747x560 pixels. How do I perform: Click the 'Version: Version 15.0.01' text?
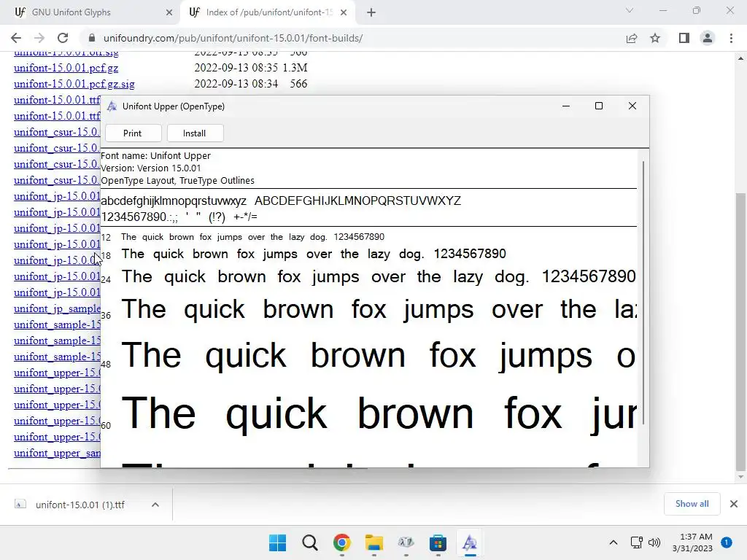click(x=151, y=168)
